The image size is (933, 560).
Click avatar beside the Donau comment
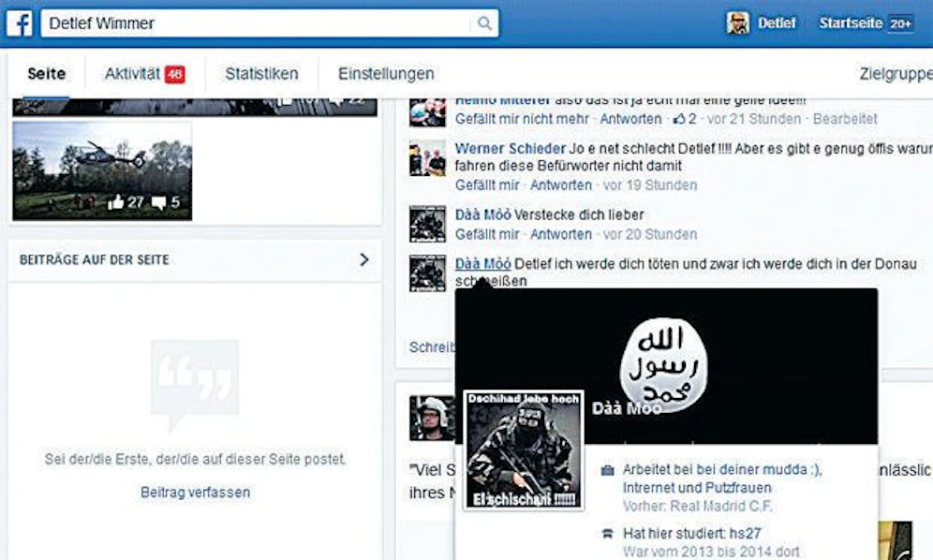pyautogui.click(x=427, y=273)
